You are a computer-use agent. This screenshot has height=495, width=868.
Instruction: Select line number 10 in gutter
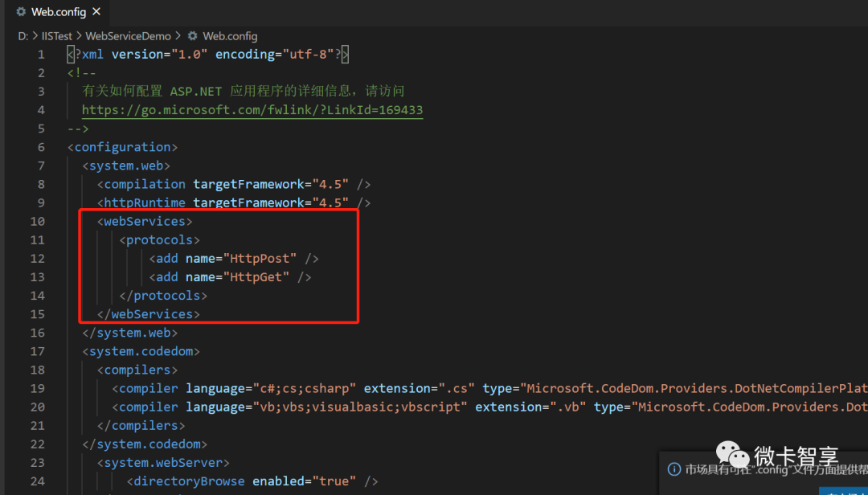(x=37, y=222)
